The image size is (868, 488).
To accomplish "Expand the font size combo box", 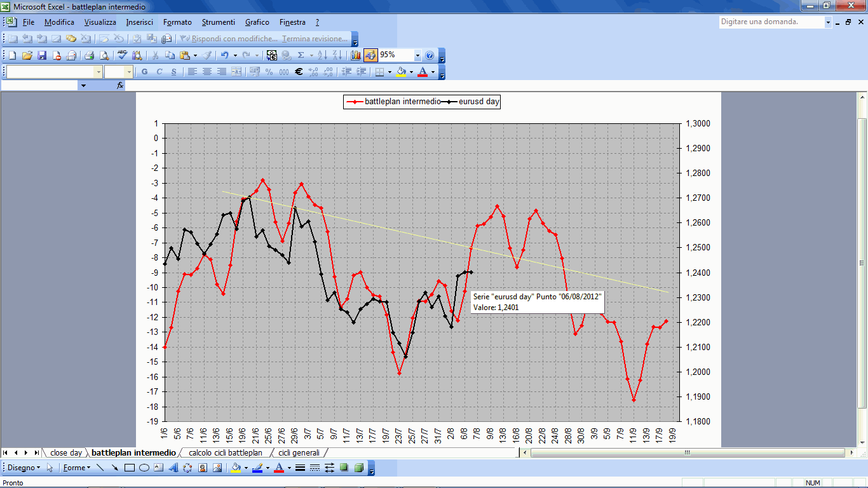I will coord(130,72).
